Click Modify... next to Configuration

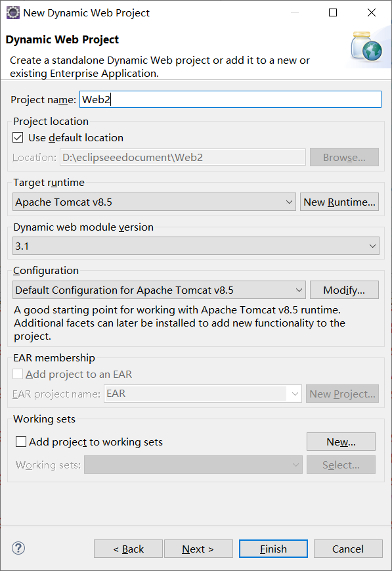click(344, 290)
